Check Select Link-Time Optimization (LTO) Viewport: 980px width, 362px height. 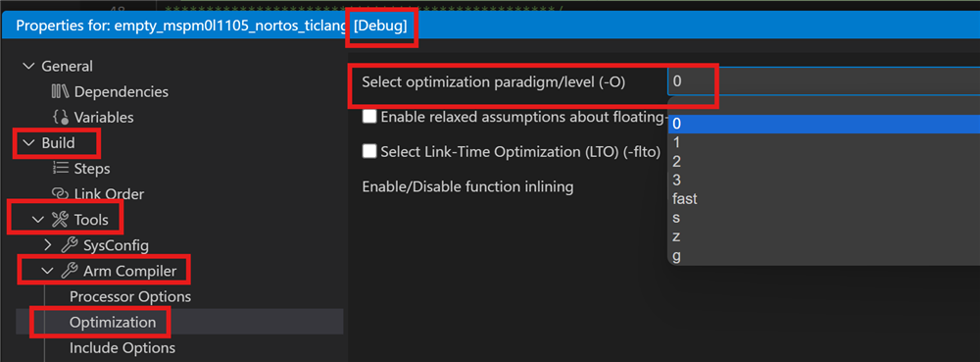click(x=369, y=151)
